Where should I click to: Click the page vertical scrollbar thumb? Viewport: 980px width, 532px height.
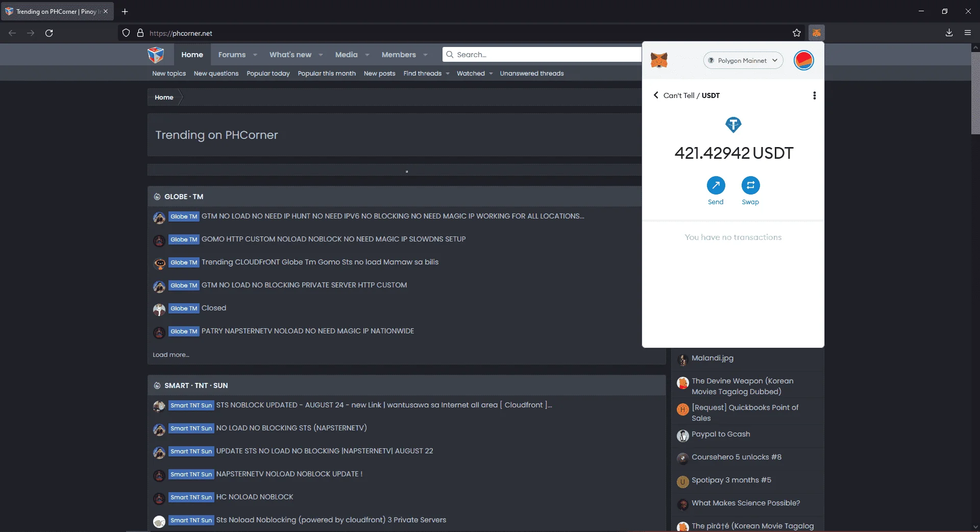(975, 93)
